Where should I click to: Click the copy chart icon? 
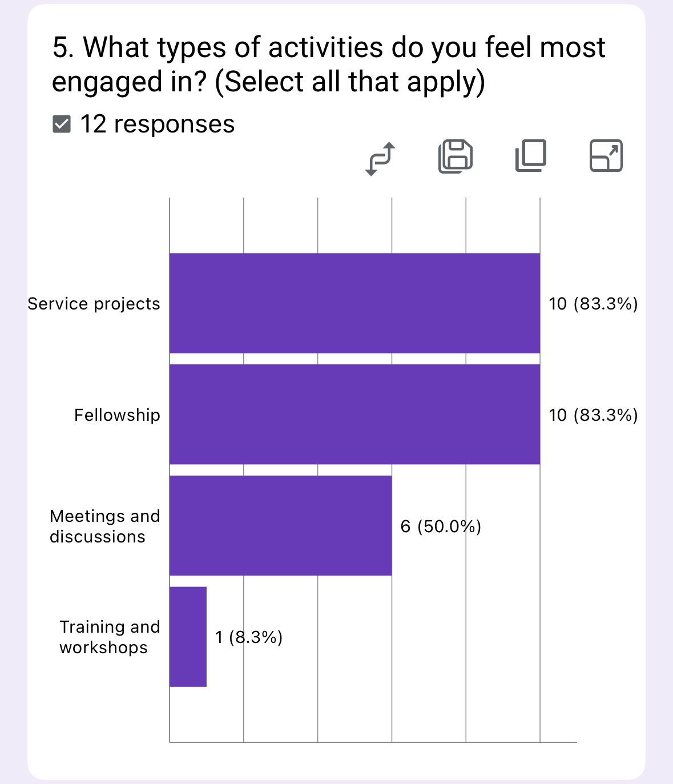coord(530,156)
